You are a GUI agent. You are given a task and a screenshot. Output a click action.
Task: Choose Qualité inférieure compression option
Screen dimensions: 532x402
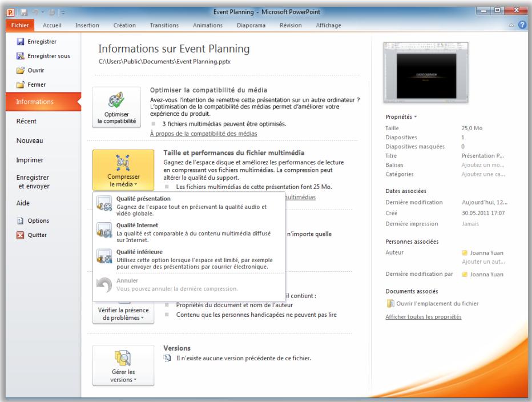coord(188,259)
